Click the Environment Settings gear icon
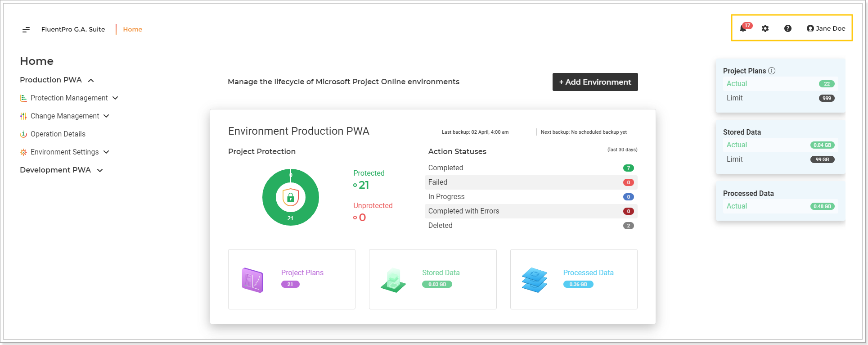The width and height of the screenshot is (868, 345). click(x=23, y=152)
